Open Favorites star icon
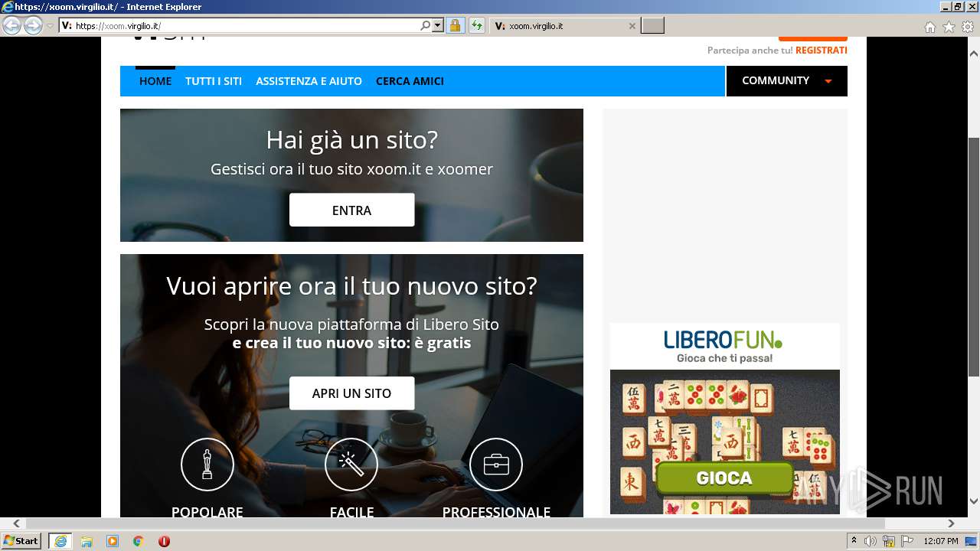 949,27
